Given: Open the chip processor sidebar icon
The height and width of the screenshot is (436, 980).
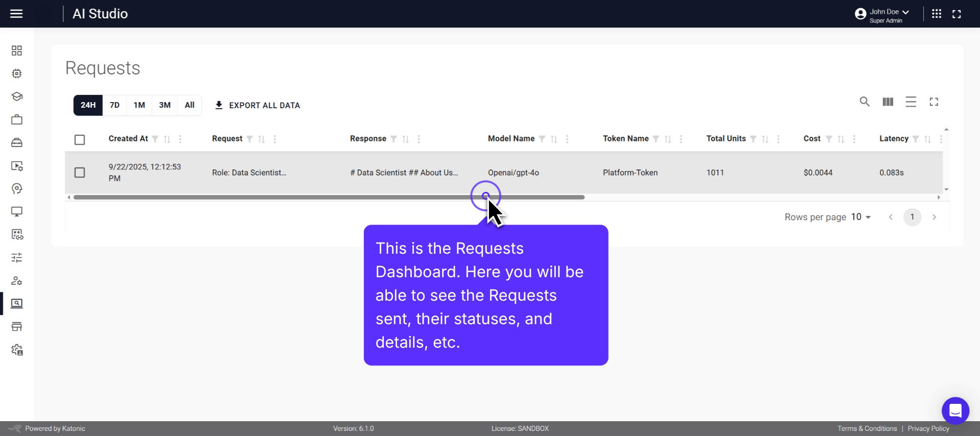Looking at the screenshot, I should point(17,74).
